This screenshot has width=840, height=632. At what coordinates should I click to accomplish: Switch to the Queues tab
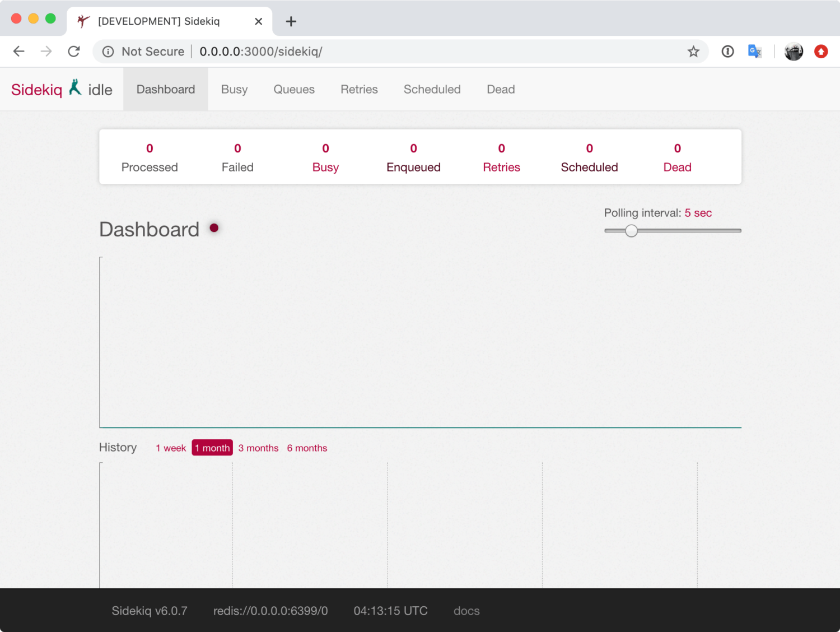tap(294, 90)
